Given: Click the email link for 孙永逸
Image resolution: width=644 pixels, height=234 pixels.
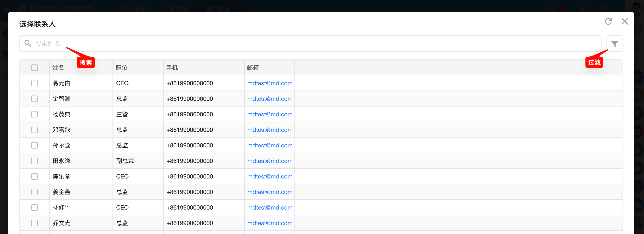Looking at the screenshot, I should click(270, 145).
